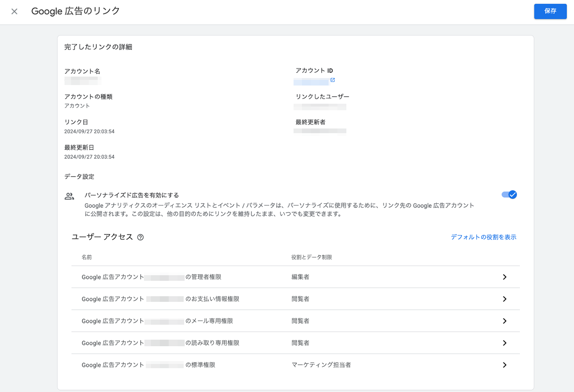Click 閲覧者 in the お支払い情報権限 row
574x392 pixels.
(301, 299)
